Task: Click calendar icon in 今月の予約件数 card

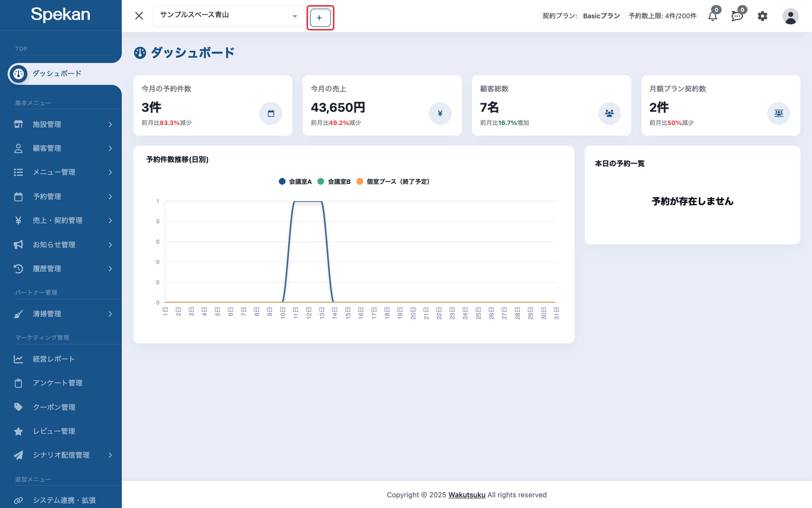Action: pos(271,113)
